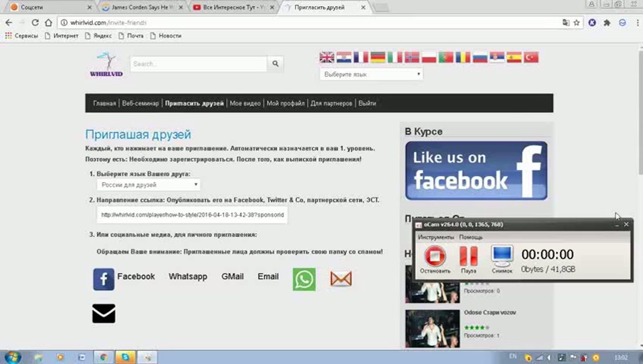Select the Russian flag language
643x364 pixels.
[x=480, y=57]
